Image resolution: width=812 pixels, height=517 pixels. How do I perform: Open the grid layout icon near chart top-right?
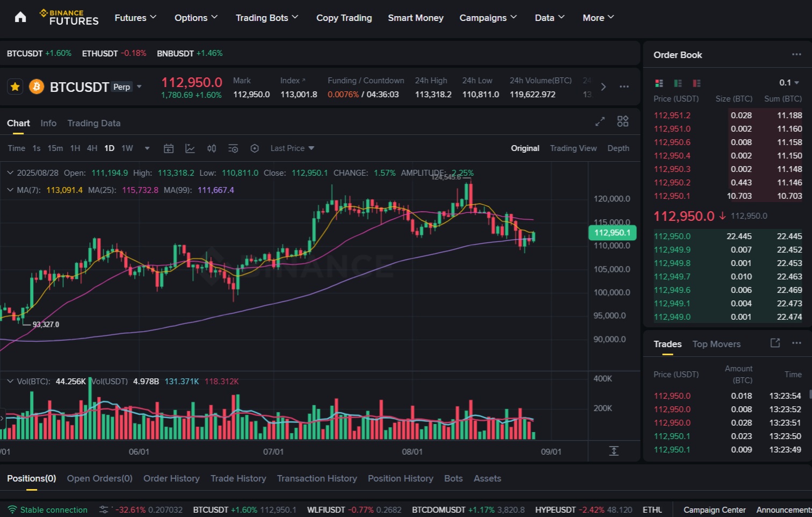click(x=623, y=121)
